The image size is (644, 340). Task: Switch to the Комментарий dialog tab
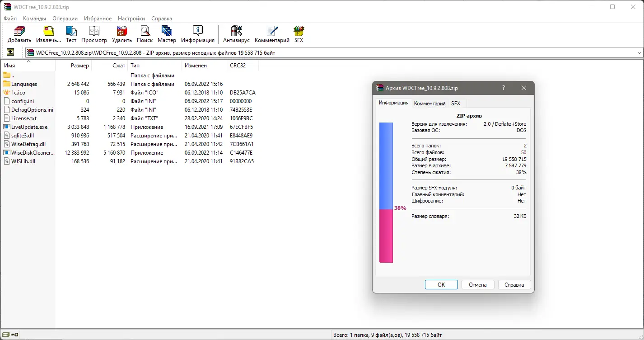click(x=429, y=103)
